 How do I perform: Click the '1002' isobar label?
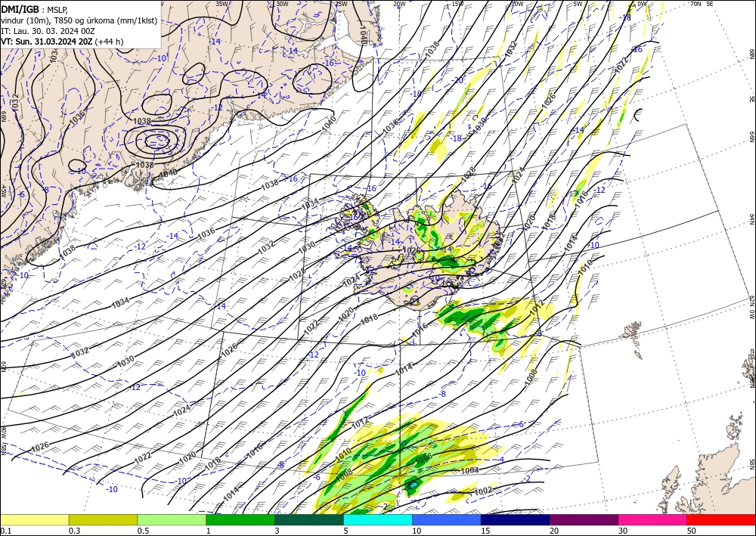(x=483, y=490)
